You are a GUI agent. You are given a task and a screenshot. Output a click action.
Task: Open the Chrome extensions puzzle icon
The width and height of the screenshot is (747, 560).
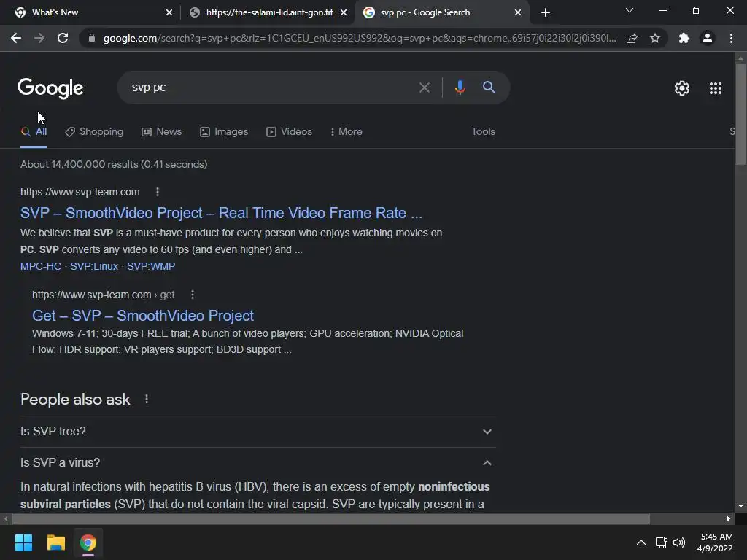pyautogui.click(x=684, y=38)
